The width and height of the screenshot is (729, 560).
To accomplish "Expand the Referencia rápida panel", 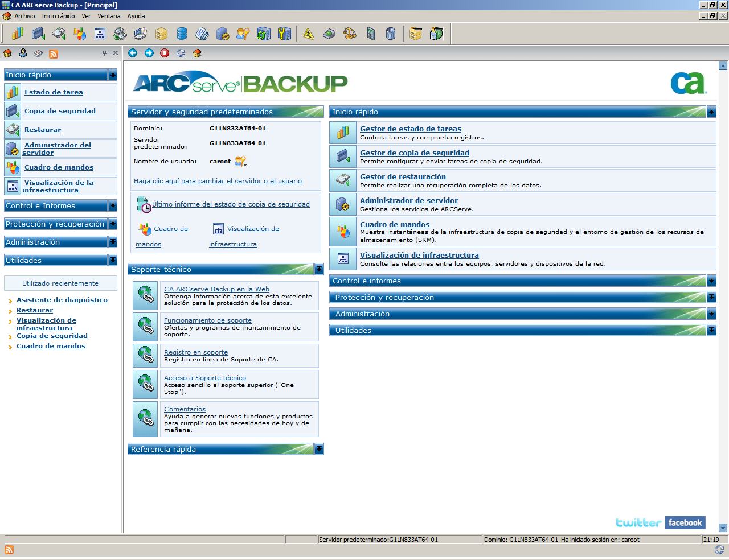I will point(318,449).
